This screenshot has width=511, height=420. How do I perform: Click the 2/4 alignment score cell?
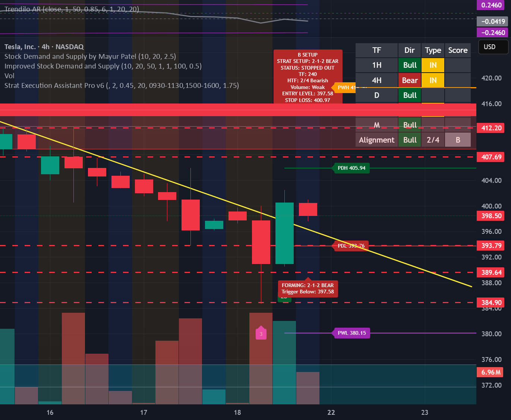pyautogui.click(x=433, y=140)
